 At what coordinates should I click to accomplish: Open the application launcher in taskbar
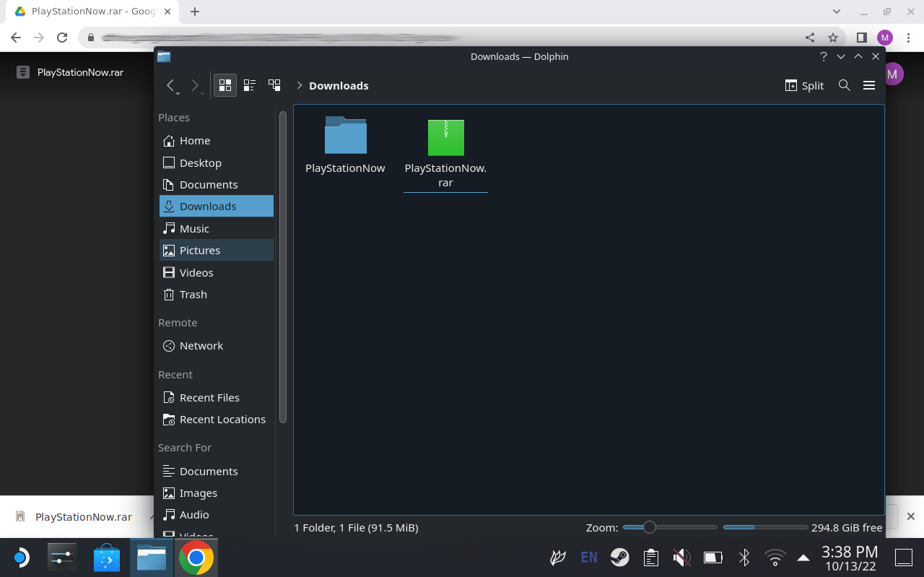point(21,558)
